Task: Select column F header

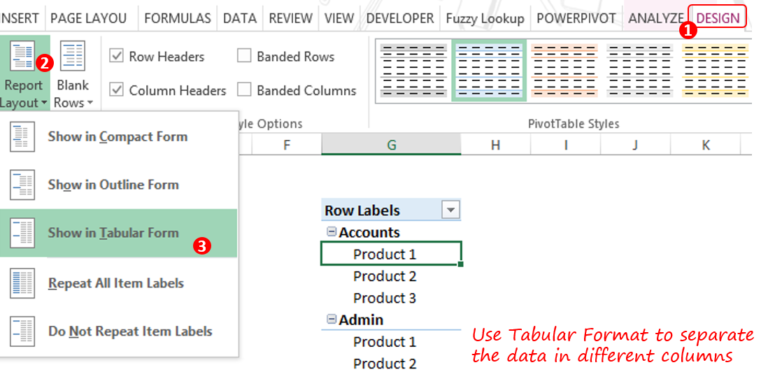Action: [x=287, y=144]
